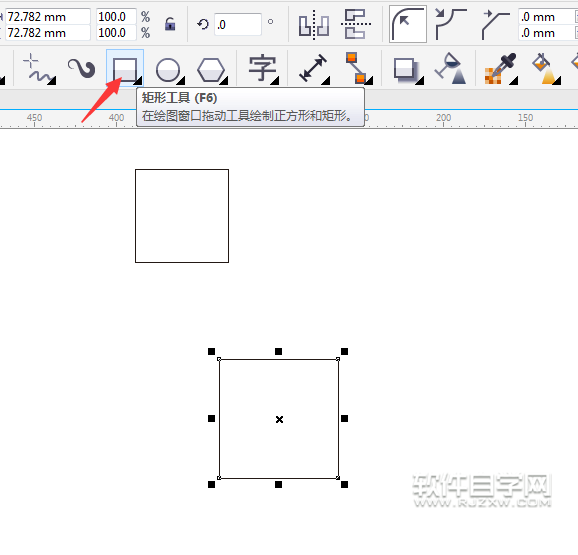Select the Text tool
The image size is (578, 555).
coord(262,69)
